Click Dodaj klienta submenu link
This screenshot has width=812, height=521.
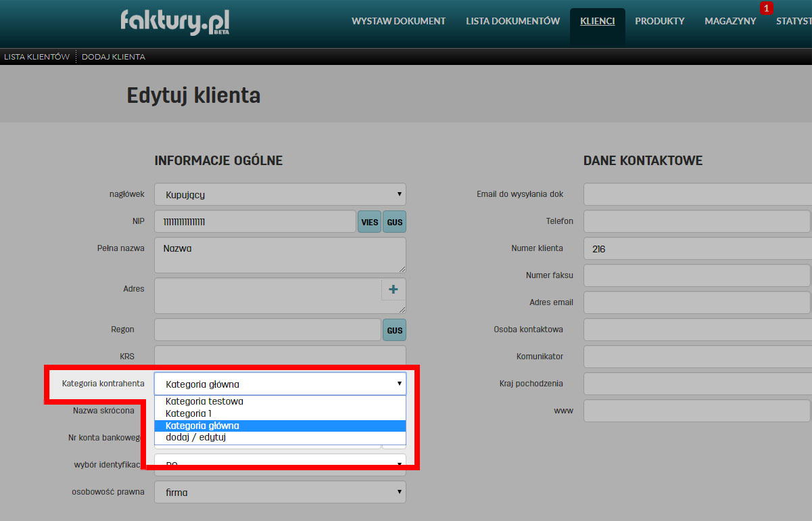point(113,57)
